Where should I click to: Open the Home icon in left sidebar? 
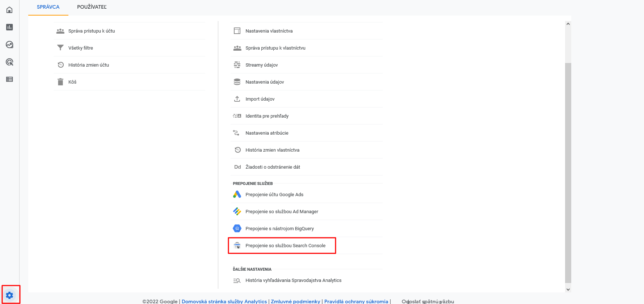9,10
